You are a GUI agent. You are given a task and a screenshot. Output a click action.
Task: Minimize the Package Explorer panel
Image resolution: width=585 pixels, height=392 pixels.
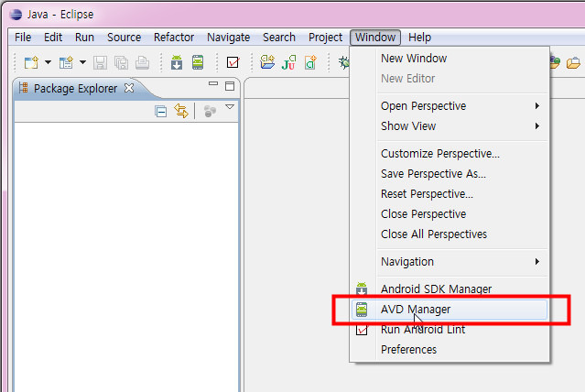(x=213, y=83)
